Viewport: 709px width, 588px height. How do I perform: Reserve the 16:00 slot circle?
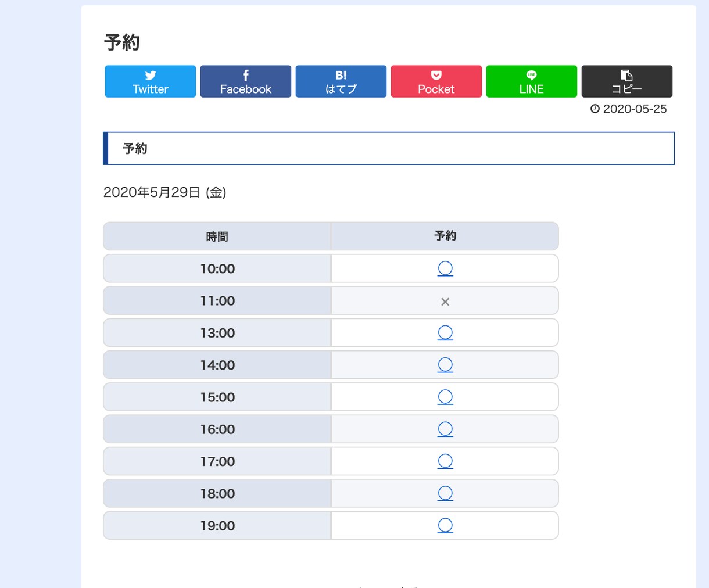pos(445,429)
